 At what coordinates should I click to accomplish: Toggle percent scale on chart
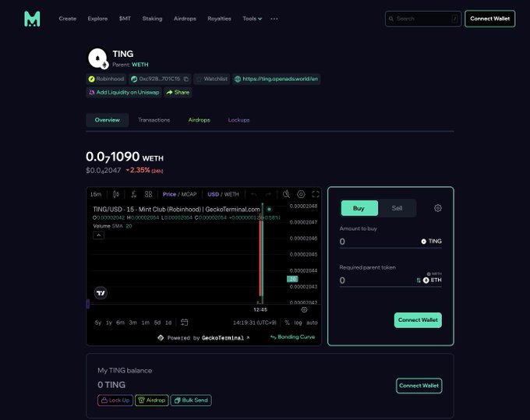coord(287,323)
